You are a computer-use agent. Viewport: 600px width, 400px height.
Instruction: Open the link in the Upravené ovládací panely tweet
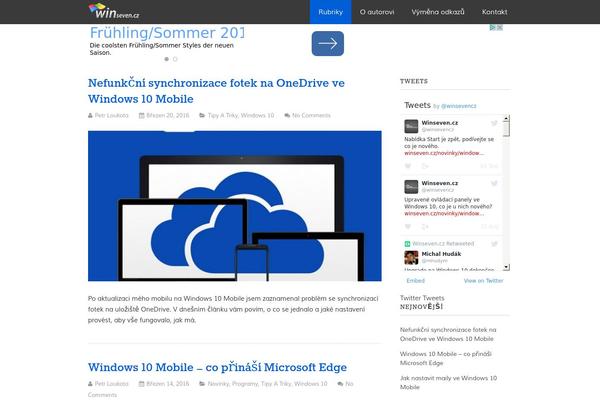coord(444,214)
